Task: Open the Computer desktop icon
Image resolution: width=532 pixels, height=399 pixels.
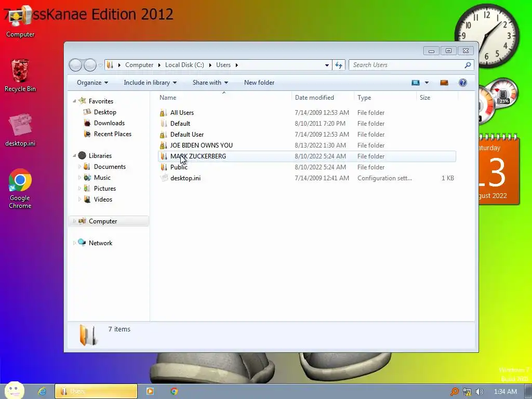Action: pos(20,20)
